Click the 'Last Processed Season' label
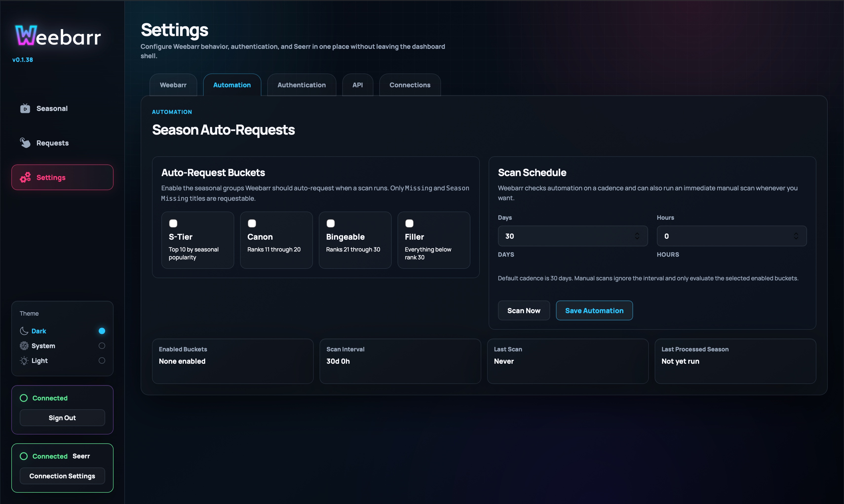The height and width of the screenshot is (504, 844). coord(695,349)
